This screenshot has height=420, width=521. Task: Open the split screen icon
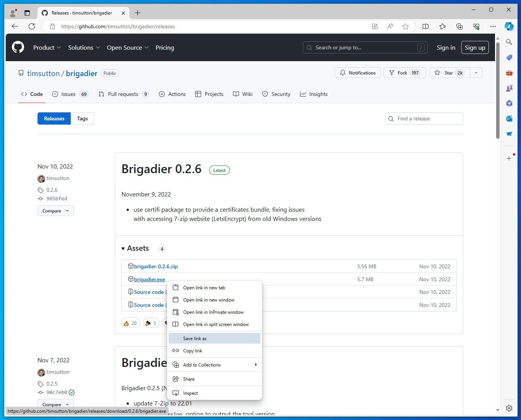point(425,26)
